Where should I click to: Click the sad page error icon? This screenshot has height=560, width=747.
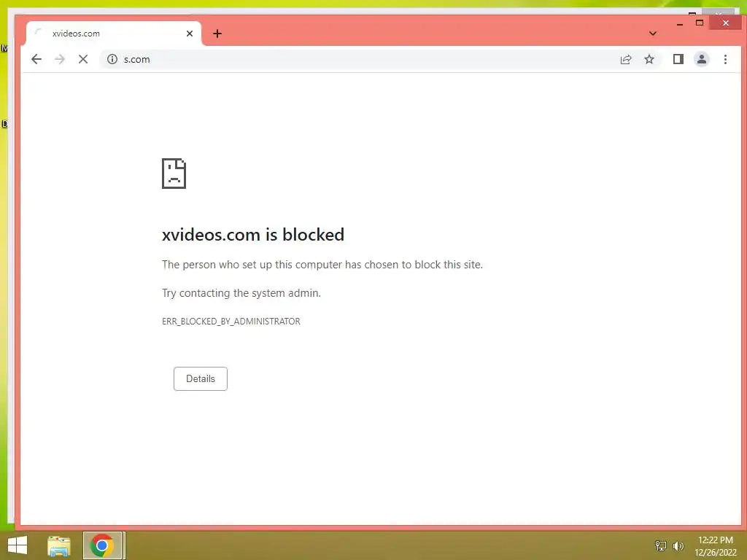point(174,174)
